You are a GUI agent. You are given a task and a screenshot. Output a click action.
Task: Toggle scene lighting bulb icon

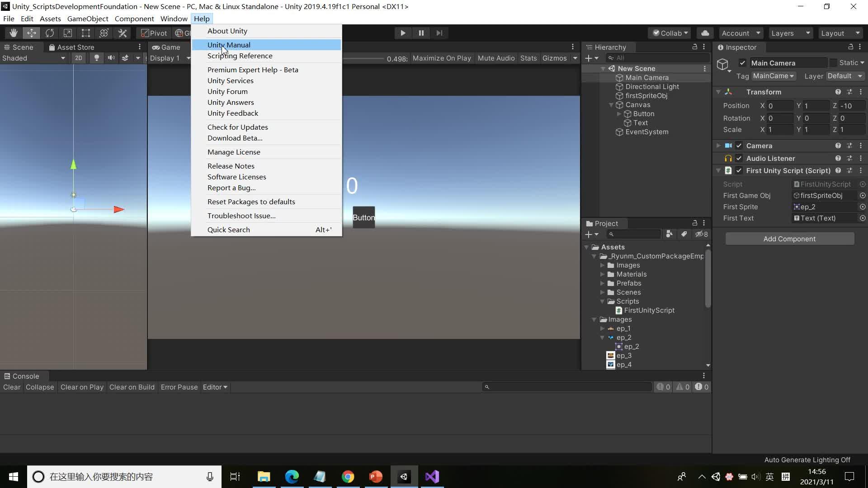click(x=96, y=58)
